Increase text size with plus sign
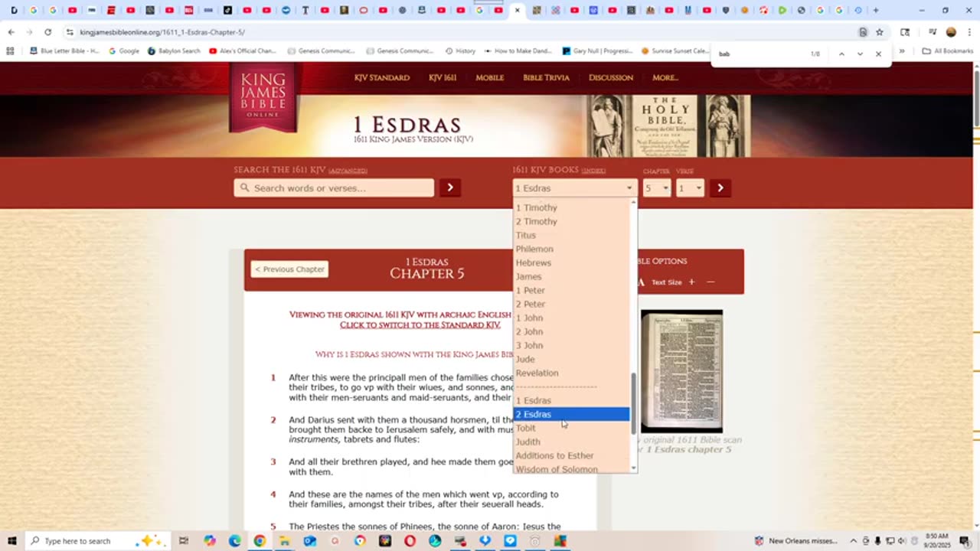Screen dimensions: 980x551 tap(691, 282)
